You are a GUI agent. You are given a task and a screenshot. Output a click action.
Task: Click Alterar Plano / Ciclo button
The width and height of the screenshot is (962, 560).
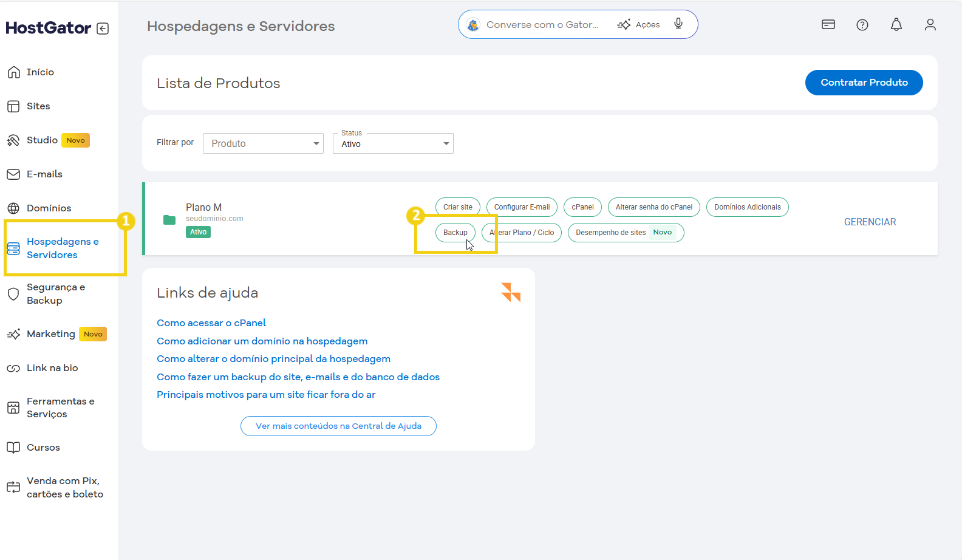tap(522, 233)
